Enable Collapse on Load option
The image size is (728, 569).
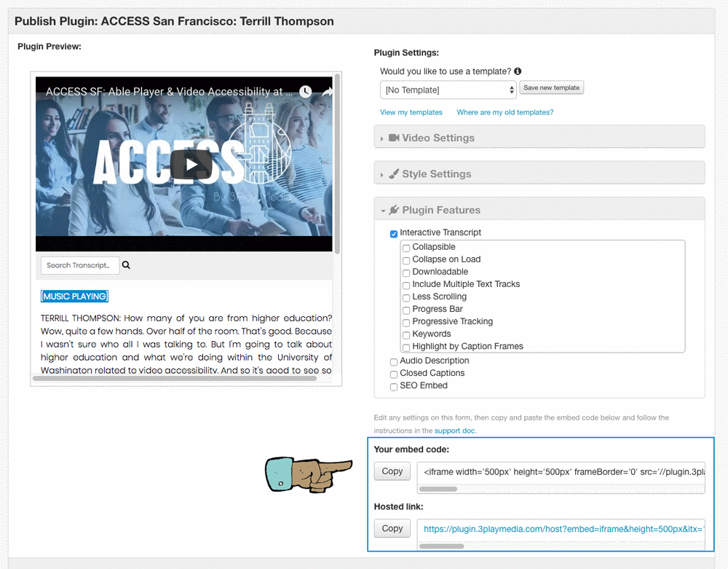(x=406, y=261)
